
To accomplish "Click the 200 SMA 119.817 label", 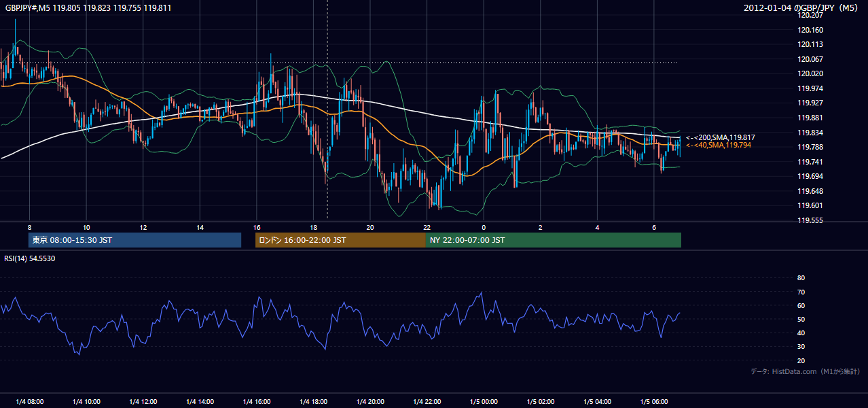I will [x=720, y=137].
